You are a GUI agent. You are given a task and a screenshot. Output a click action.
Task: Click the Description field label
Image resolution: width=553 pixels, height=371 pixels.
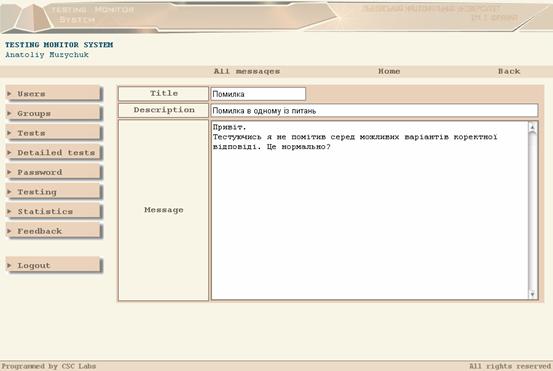(x=163, y=110)
